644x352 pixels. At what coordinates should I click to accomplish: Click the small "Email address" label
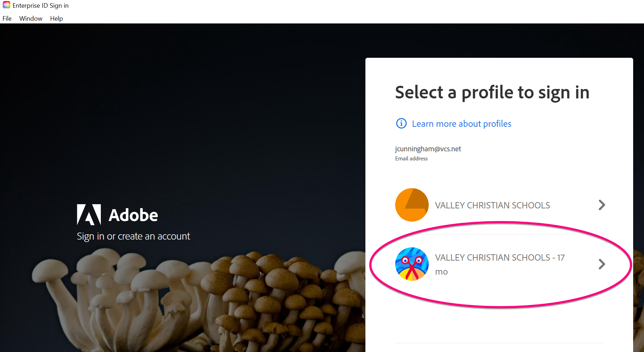(411, 159)
